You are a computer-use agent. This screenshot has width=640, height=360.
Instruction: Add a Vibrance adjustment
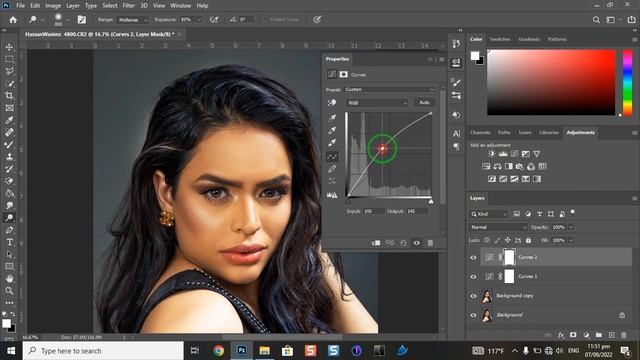pyautogui.click(x=537, y=154)
